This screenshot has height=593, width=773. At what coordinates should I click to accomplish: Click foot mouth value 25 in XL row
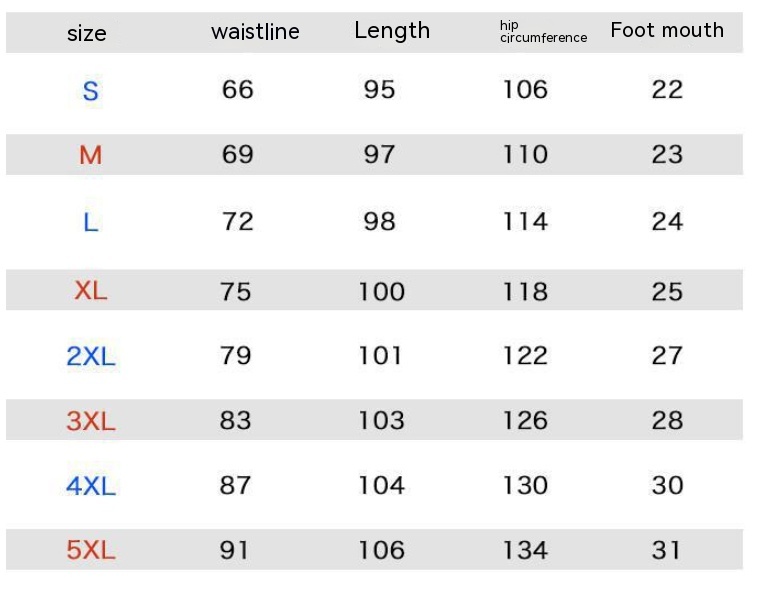(667, 292)
